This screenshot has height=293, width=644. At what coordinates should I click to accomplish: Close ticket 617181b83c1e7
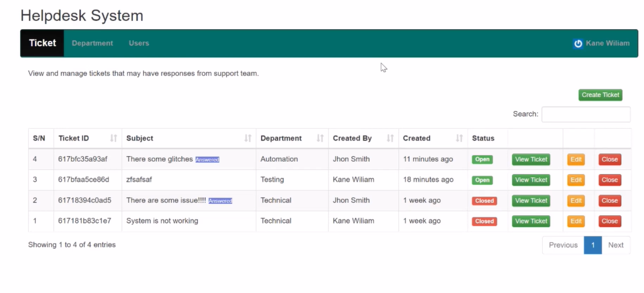coord(610,221)
